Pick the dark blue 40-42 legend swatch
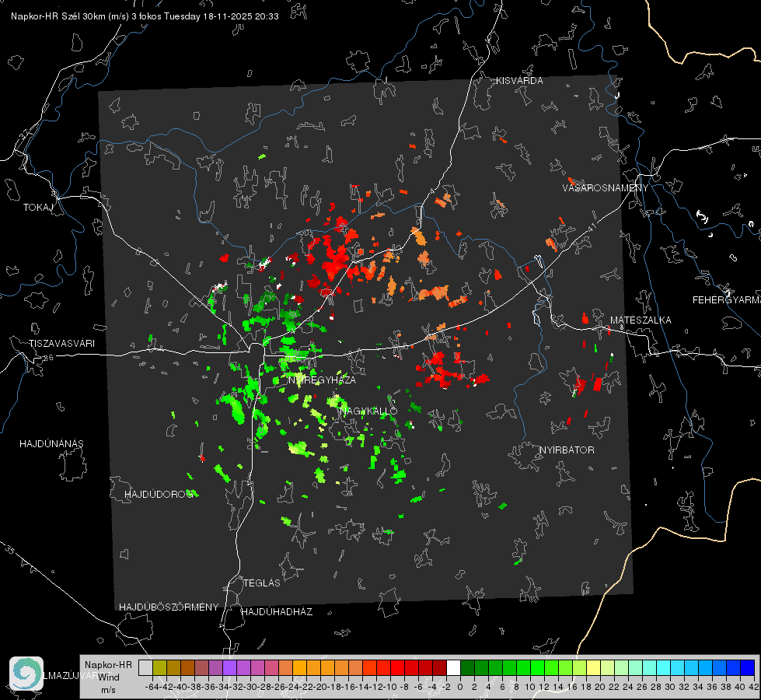Image resolution: width=761 pixels, height=700 pixels. pos(748,667)
